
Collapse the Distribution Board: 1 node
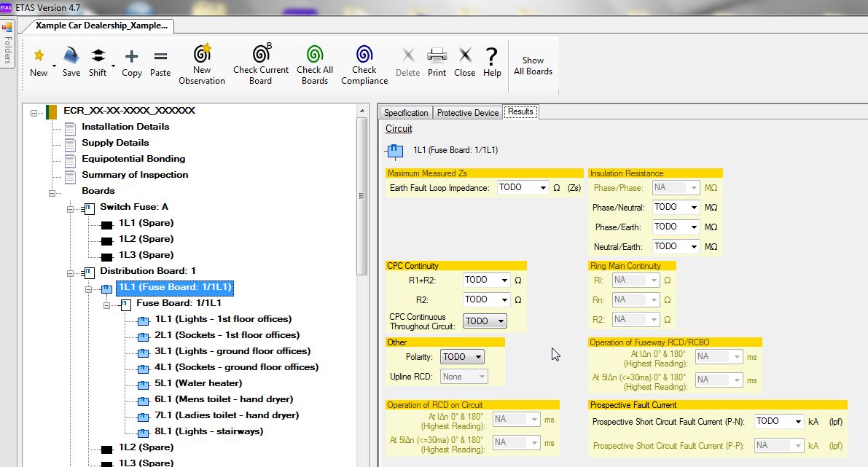pos(70,273)
